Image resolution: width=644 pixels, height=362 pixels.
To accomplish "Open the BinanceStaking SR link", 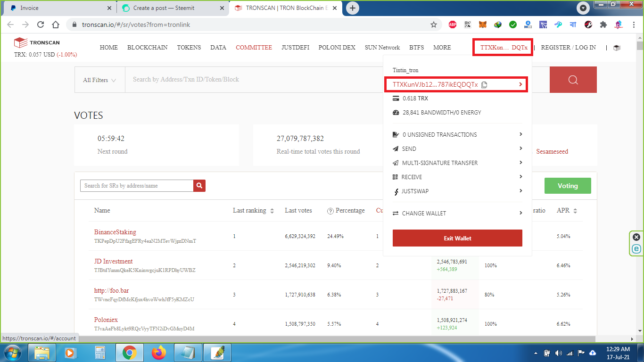I will pos(115,232).
